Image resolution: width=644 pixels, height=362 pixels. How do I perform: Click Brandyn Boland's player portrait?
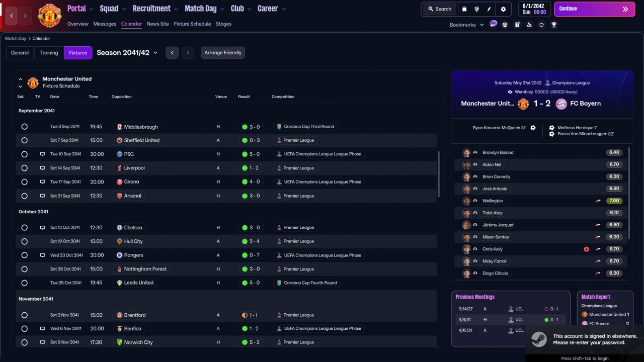[x=466, y=153]
